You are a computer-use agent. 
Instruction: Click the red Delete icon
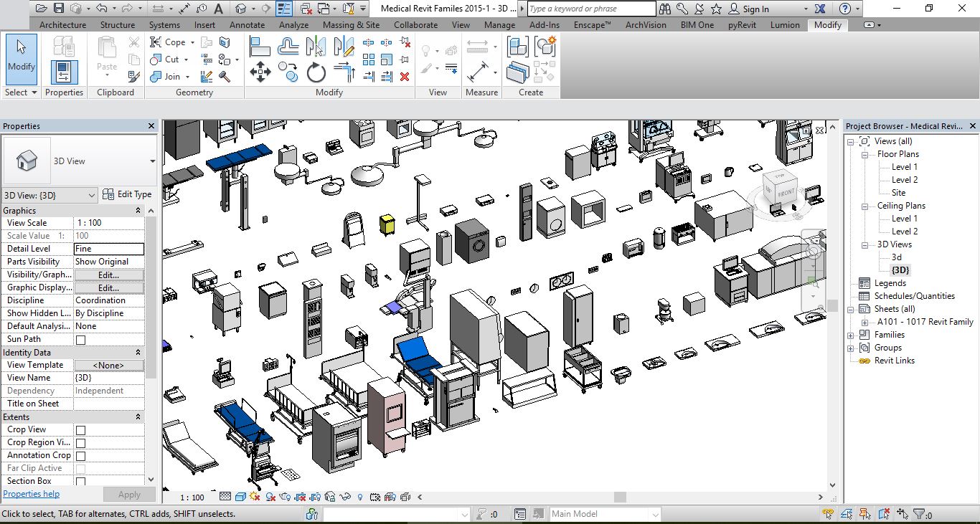pyautogui.click(x=405, y=76)
